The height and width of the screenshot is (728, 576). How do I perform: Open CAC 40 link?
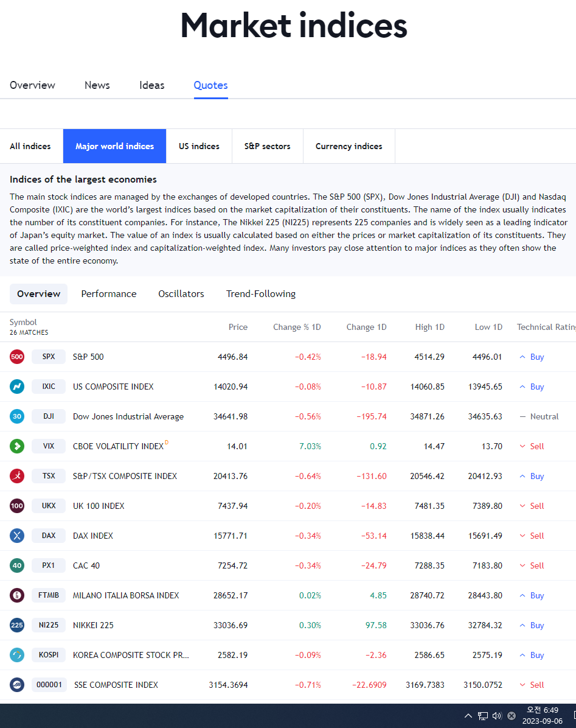(x=86, y=565)
